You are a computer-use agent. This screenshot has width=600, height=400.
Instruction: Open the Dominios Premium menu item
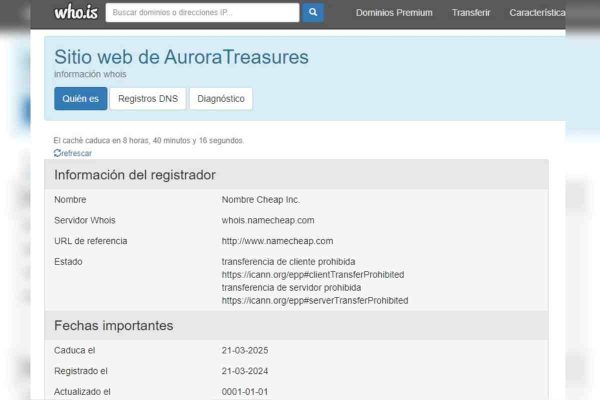click(x=394, y=13)
